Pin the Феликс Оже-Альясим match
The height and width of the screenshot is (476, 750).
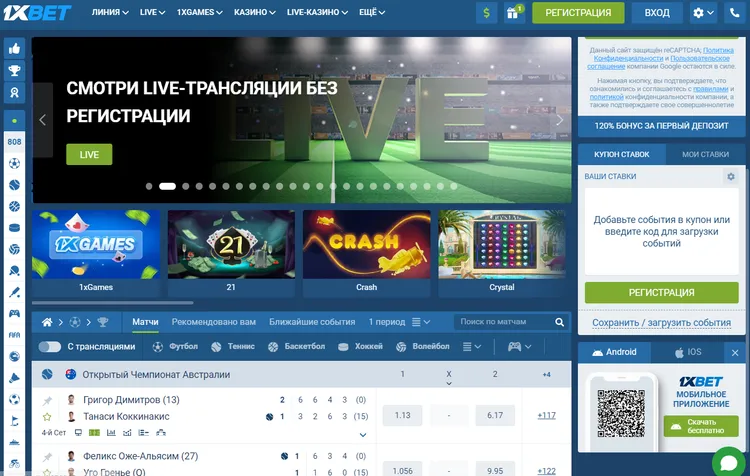click(x=47, y=457)
